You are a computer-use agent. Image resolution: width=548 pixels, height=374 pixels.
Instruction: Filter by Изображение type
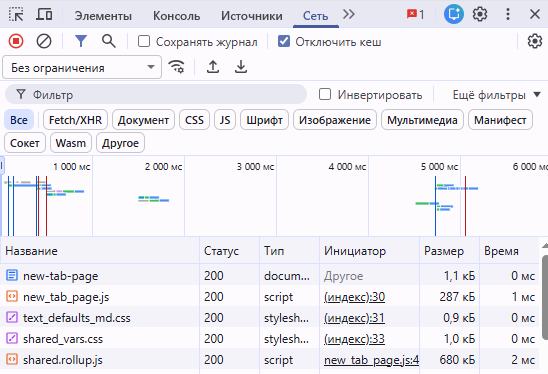[x=335, y=120]
